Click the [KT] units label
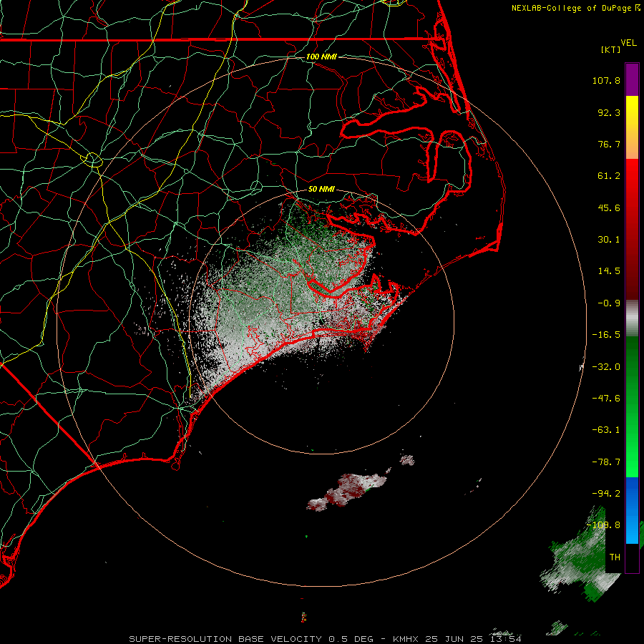 click(611, 49)
